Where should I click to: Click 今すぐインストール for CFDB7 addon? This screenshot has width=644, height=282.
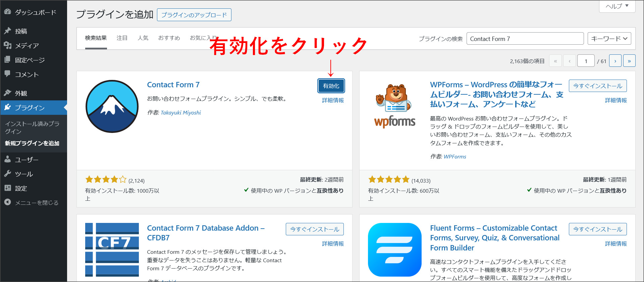pos(315,229)
